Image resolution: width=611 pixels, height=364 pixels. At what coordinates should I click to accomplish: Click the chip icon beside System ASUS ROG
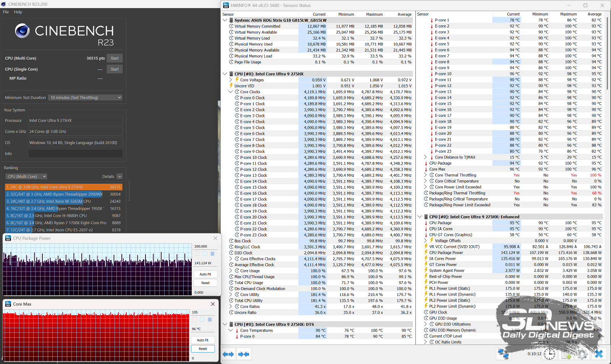coord(231,20)
